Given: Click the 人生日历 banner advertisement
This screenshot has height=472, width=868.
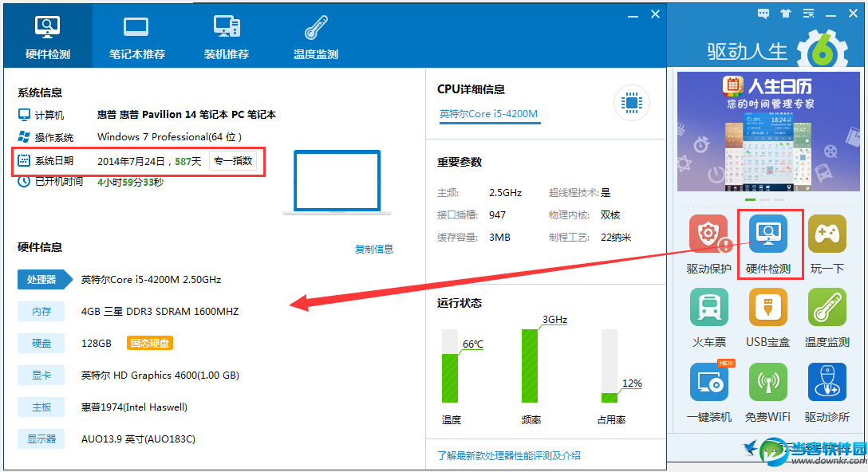Looking at the screenshot, I should point(768,131).
